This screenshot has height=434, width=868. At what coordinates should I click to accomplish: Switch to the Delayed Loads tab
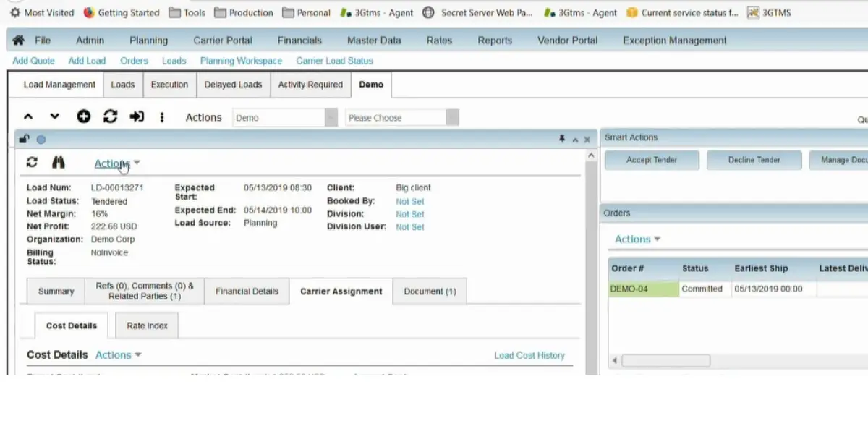coord(233,85)
